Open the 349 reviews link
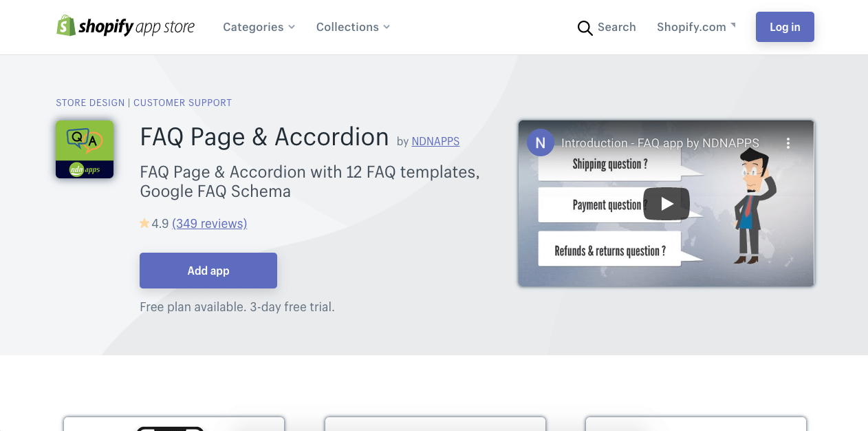Viewport: 868px width, 431px height. click(x=210, y=224)
